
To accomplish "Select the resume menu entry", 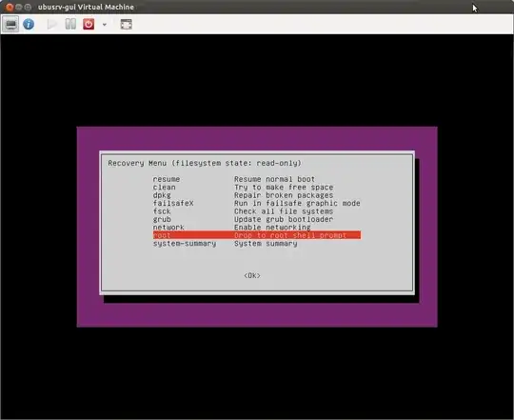I will tap(167, 179).
